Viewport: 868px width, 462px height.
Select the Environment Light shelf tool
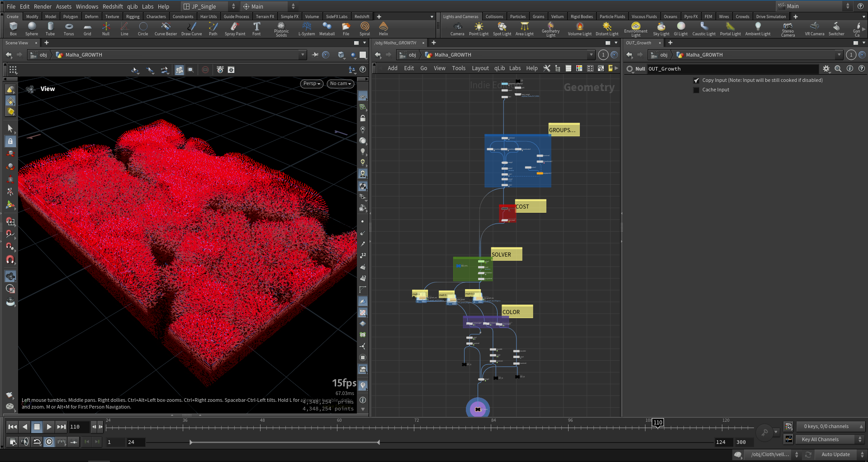pos(636,28)
